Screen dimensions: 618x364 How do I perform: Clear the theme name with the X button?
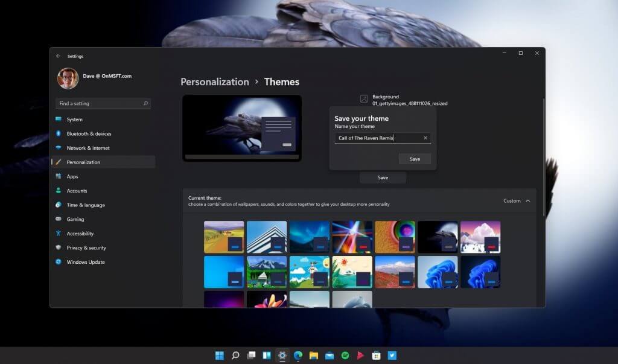[425, 138]
